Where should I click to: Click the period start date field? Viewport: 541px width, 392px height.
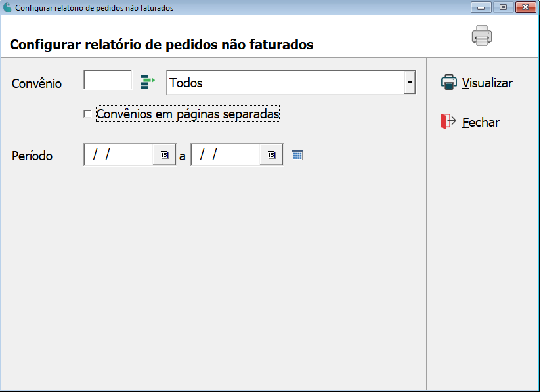point(118,155)
